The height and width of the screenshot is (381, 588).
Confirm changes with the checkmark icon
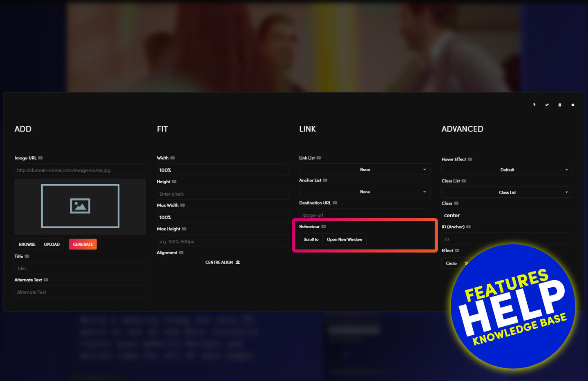coord(547,105)
